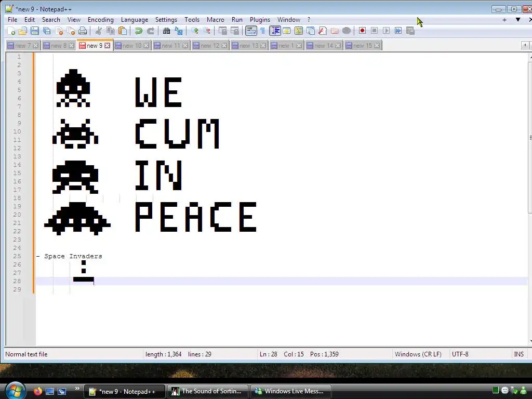Click the Open file folder icon
Viewport: 532px width, 399px height.
(23, 31)
